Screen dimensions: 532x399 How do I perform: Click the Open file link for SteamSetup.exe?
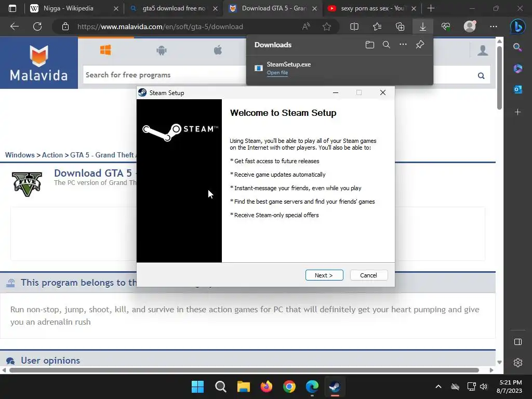[277, 73]
